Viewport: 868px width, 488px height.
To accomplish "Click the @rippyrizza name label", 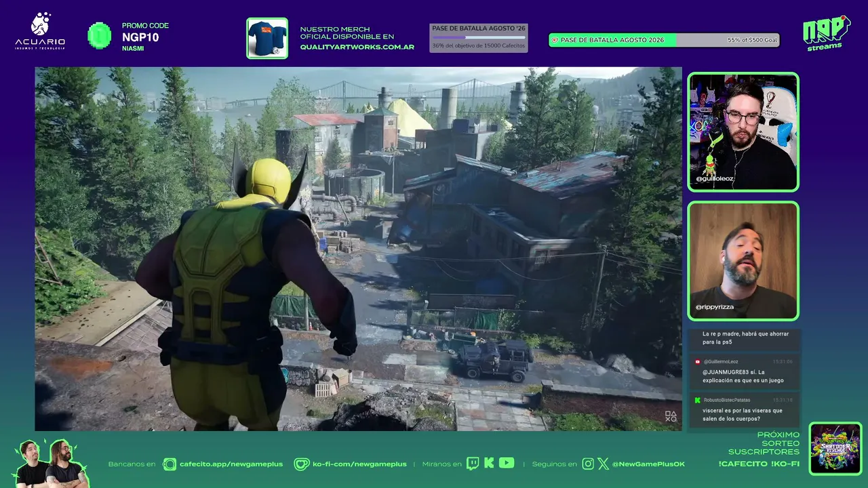I will (x=715, y=308).
